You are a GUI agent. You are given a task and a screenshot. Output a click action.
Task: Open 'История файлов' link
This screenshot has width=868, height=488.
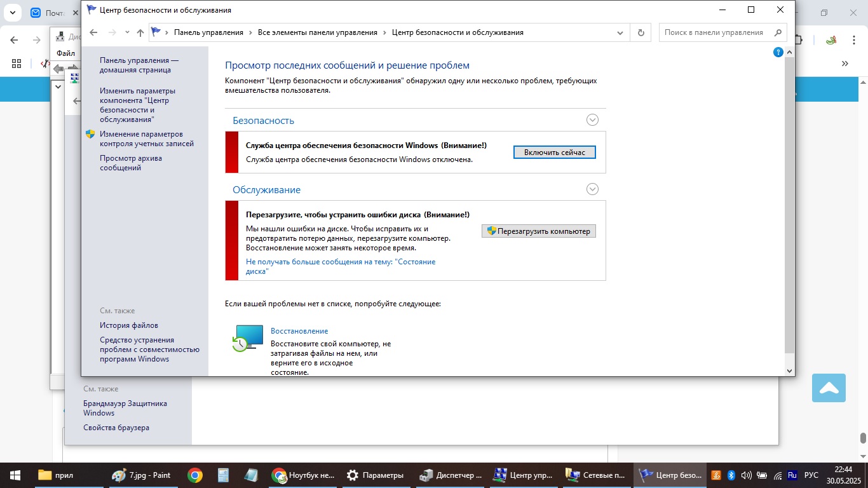pyautogui.click(x=129, y=325)
